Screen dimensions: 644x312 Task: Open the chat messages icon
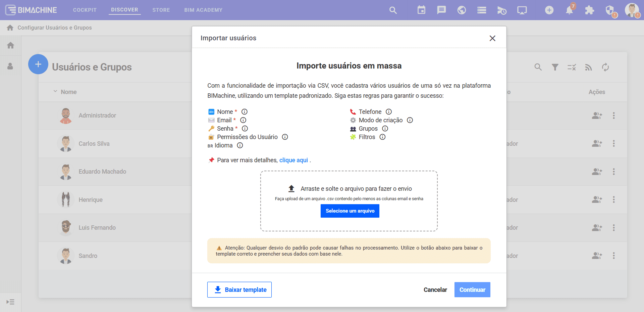tap(441, 10)
